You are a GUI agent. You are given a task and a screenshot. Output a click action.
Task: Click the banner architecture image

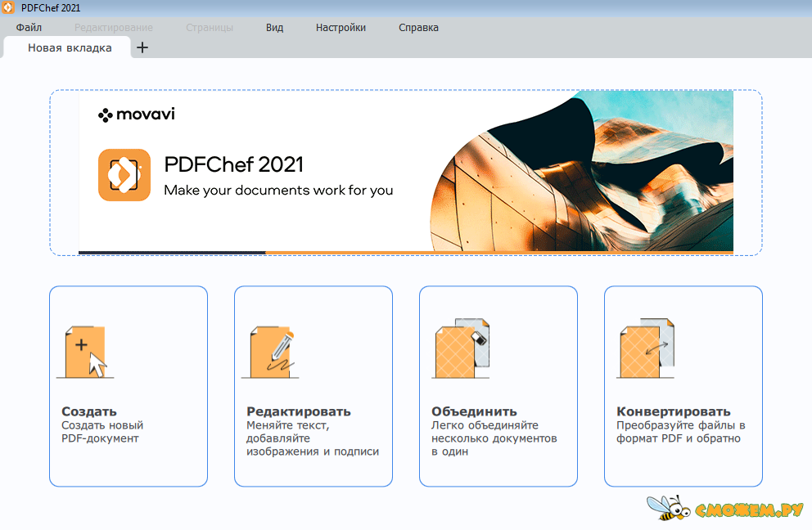pos(581,171)
